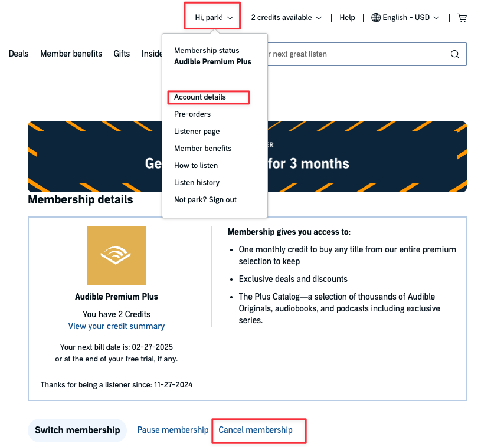The image size is (504, 447).
Task: Click the Pause membership link
Action: (x=172, y=430)
